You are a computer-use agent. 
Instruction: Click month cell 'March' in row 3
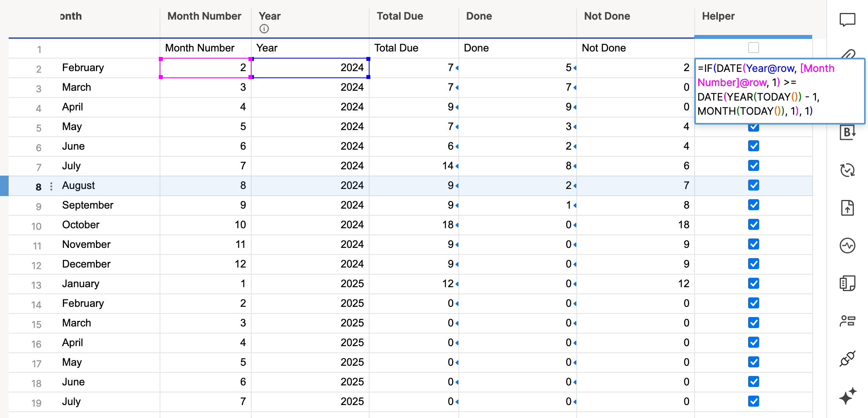(x=77, y=87)
